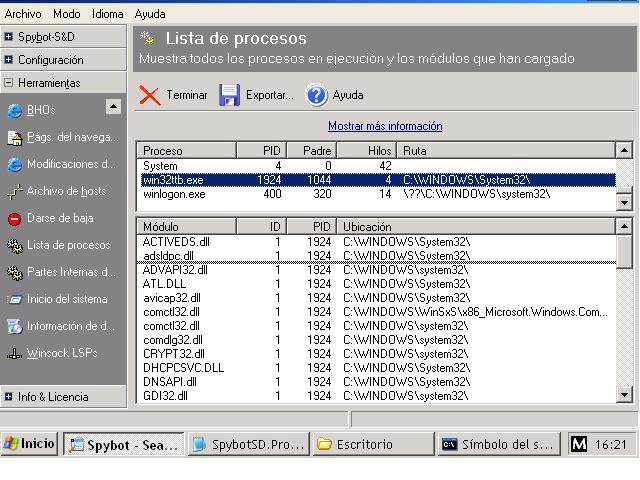Sort processes by Ruta column header
640x480 pixels.
(x=506, y=151)
